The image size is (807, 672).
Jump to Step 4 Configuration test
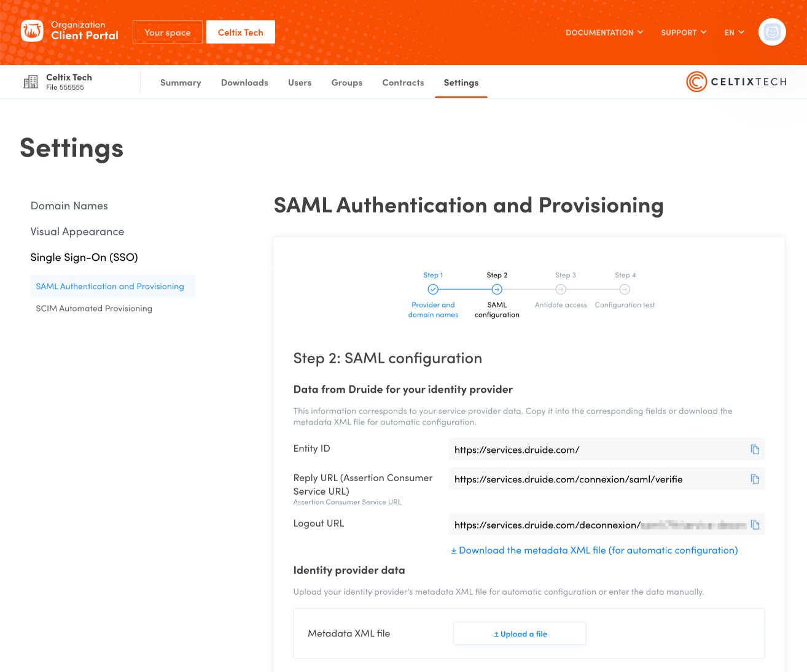[x=625, y=290]
